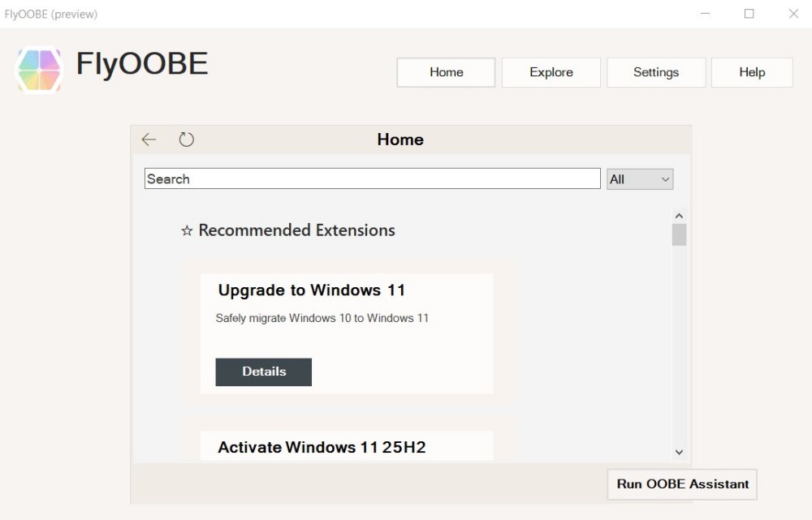Select the Home navigation tab
The height and width of the screenshot is (520, 812).
[445, 72]
